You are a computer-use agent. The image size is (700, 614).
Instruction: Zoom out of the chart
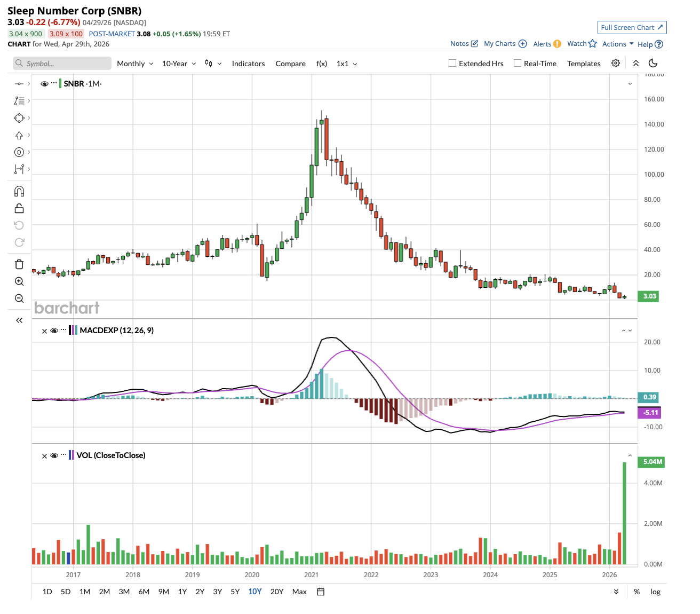[x=19, y=298]
